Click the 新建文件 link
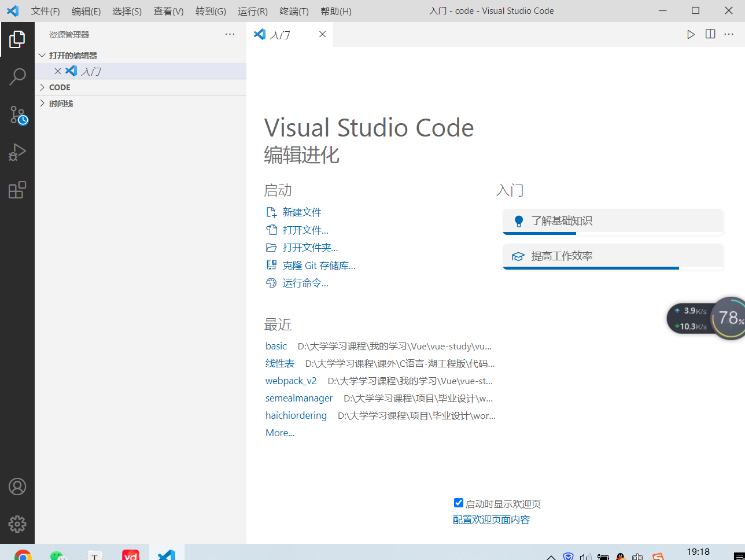Viewport: 745px width, 560px height. click(302, 212)
